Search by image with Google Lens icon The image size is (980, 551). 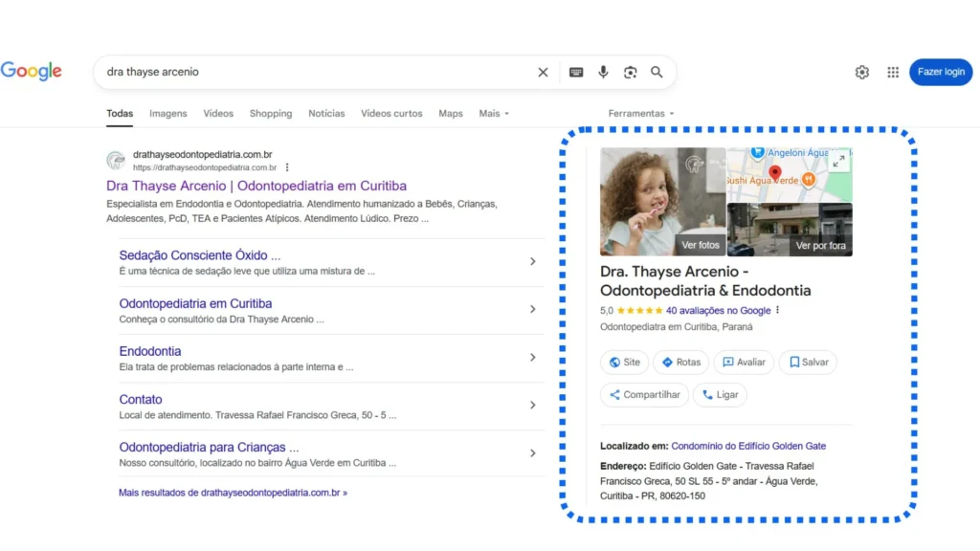pos(630,72)
